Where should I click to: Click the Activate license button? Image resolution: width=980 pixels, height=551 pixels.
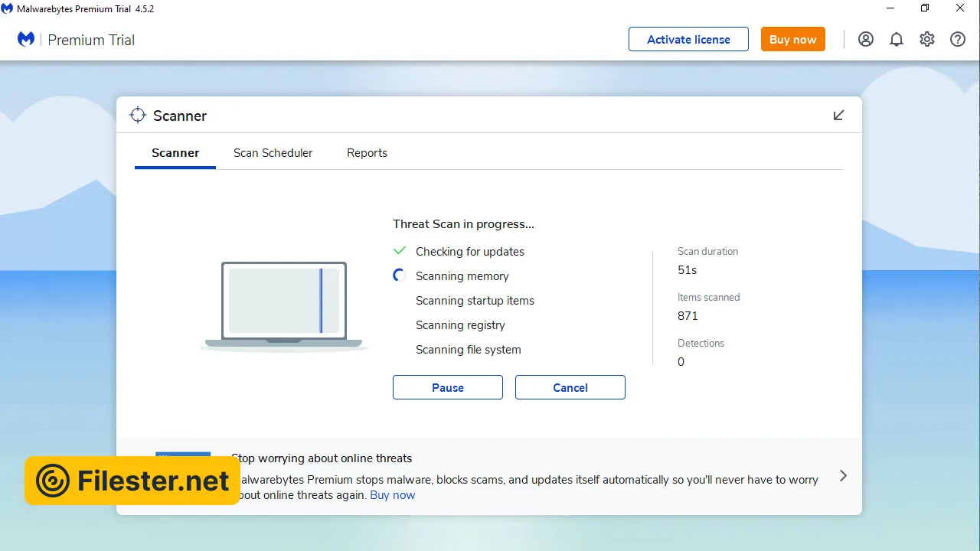688,40
